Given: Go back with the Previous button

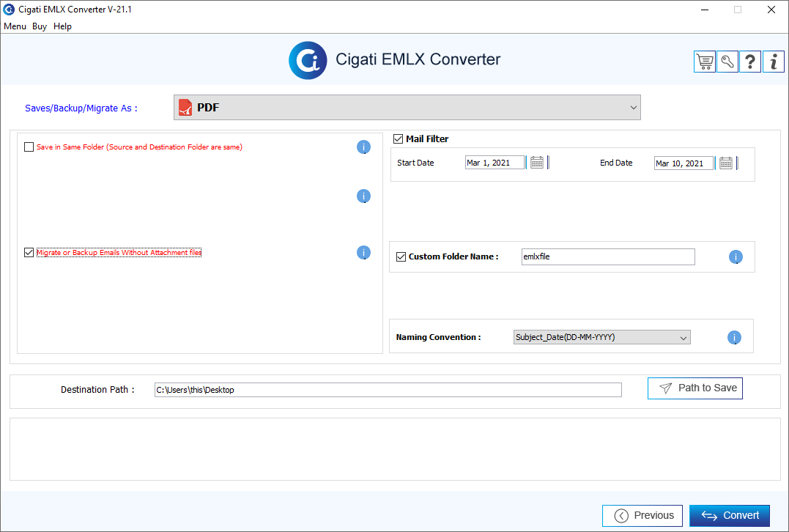Looking at the screenshot, I should point(642,515).
